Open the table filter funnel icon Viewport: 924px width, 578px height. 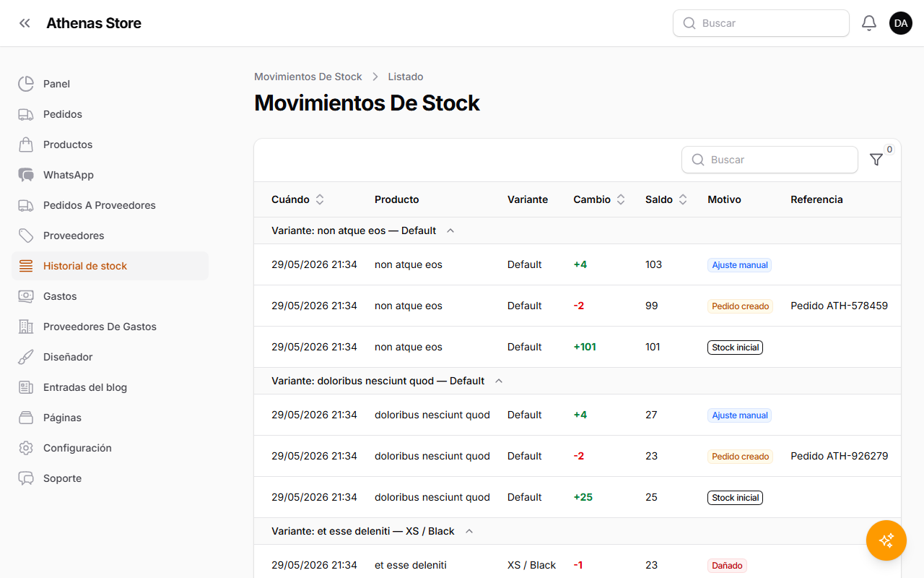point(876,160)
